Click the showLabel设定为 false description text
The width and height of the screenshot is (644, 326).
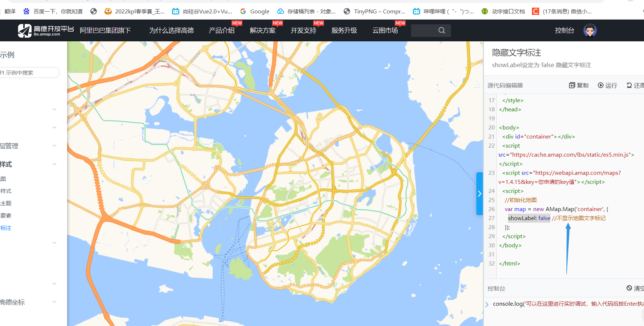(x=541, y=65)
